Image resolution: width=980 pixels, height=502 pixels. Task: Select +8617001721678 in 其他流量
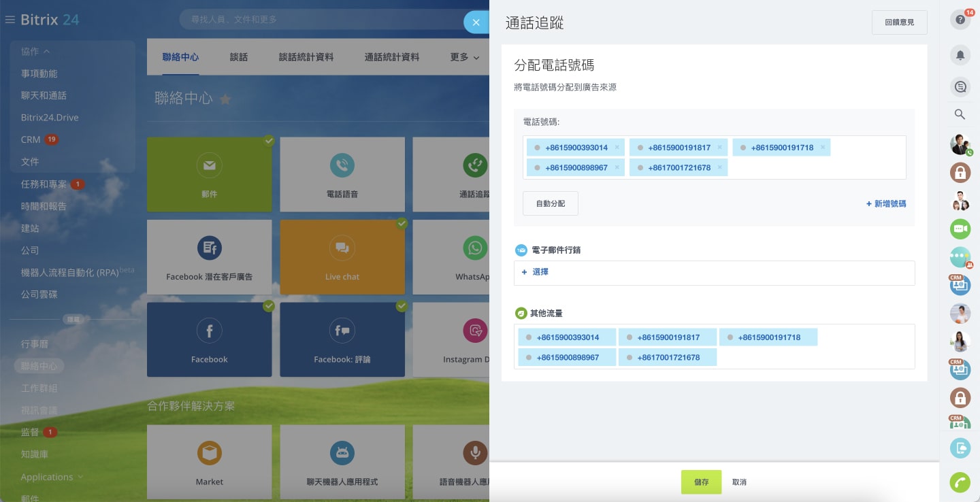668,357
